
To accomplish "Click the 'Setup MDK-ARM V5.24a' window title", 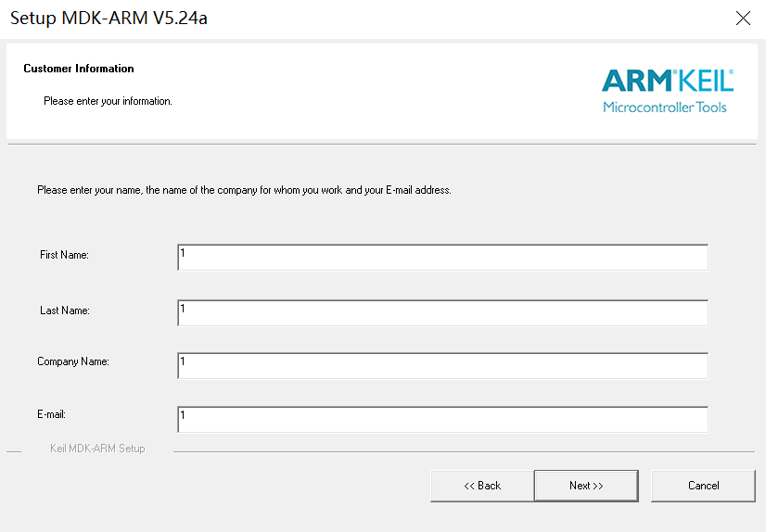I will tap(109, 18).
